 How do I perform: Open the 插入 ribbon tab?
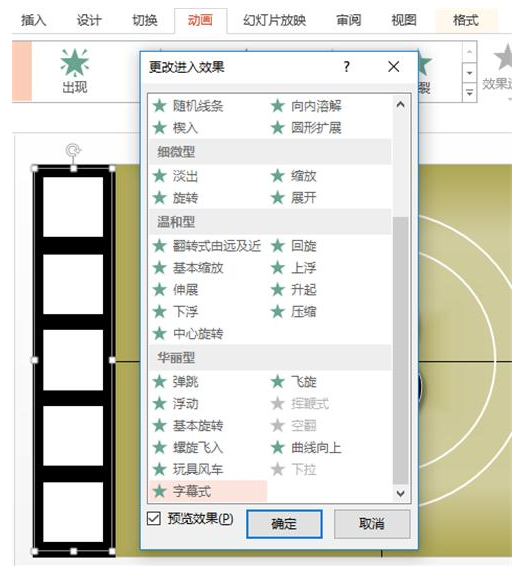point(33,20)
